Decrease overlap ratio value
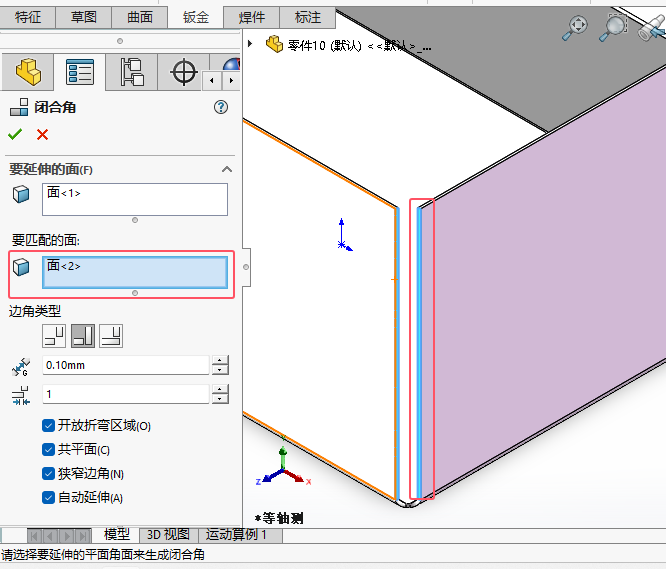Viewport: 666px width, 569px height. click(x=220, y=399)
